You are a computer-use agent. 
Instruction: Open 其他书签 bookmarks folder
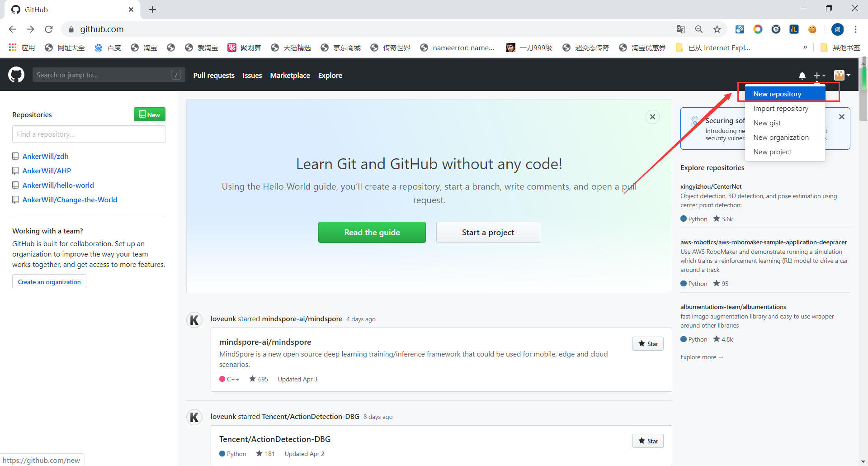pyautogui.click(x=840, y=48)
